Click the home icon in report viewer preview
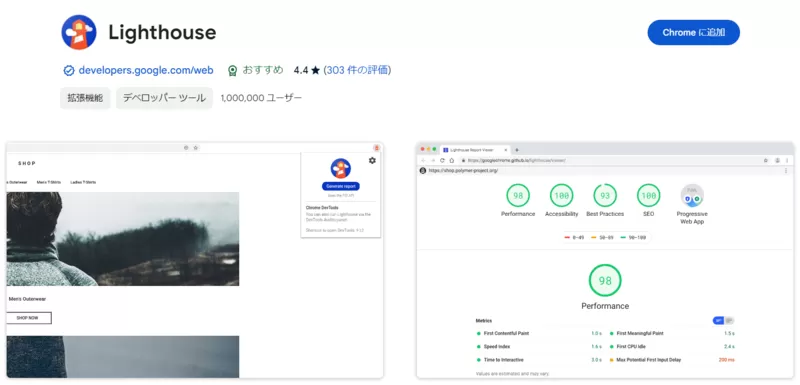Screen dimensions: 800x385 (452, 160)
